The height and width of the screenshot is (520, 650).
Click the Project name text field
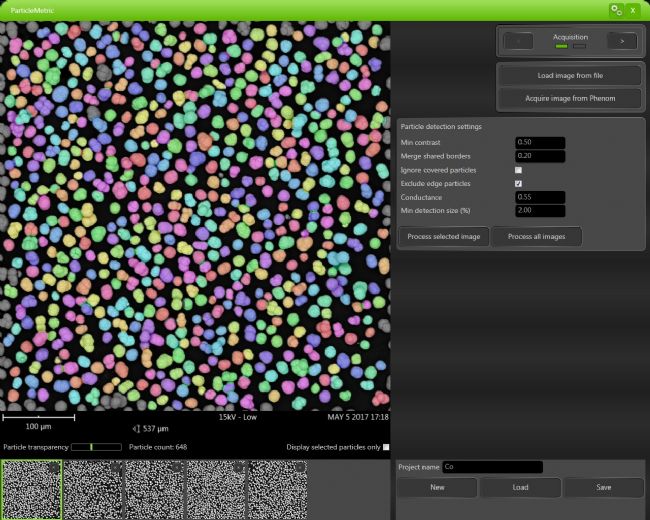[492, 467]
